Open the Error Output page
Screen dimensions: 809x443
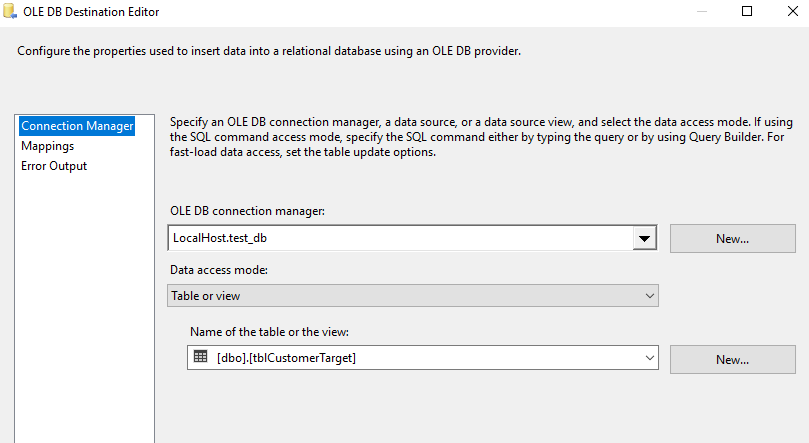(x=54, y=166)
